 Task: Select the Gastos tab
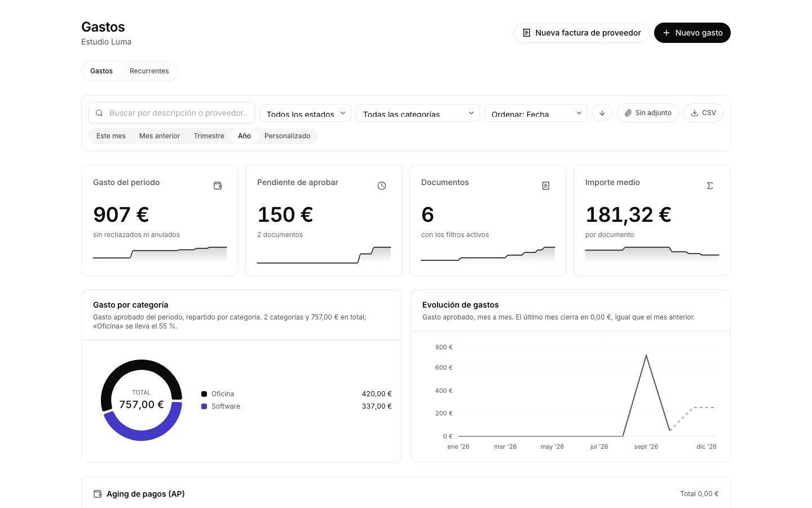[x=101, y=71]
